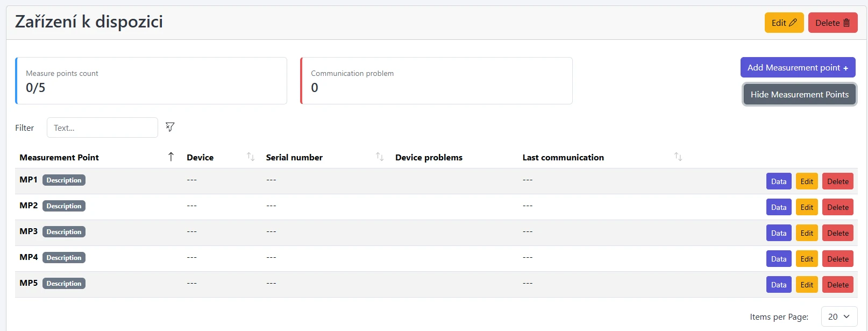This screenshot has width=868, height=331.
Task: Click the '0/5' count value
Action: [x=35, y=88]
